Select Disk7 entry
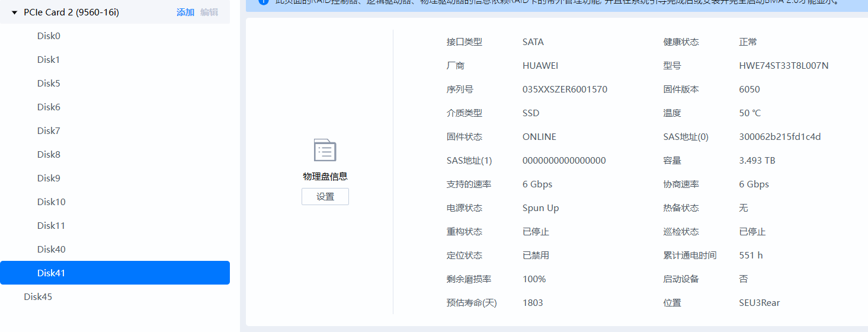Image resolution: width=868 pixels, height=332 pixels. [x=49, y=131]
